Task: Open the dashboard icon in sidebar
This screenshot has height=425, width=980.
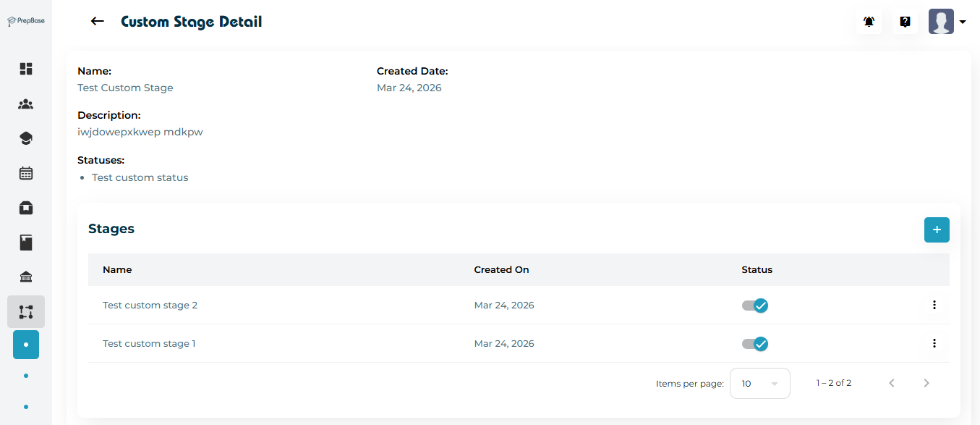Action: point(26,69)
